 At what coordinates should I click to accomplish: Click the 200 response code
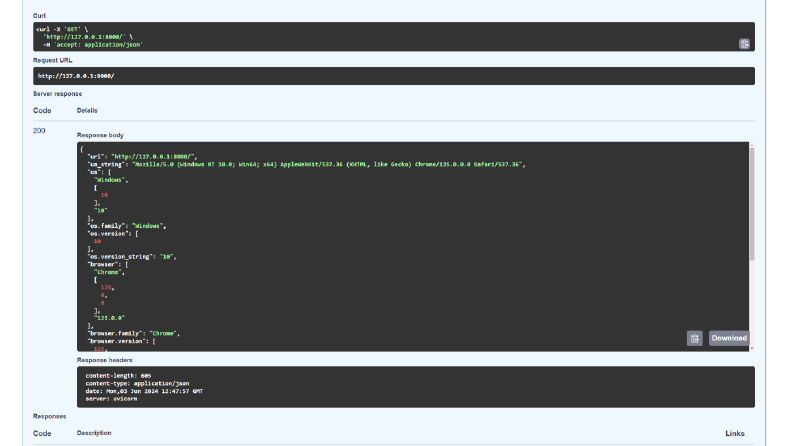click(39, 130)
